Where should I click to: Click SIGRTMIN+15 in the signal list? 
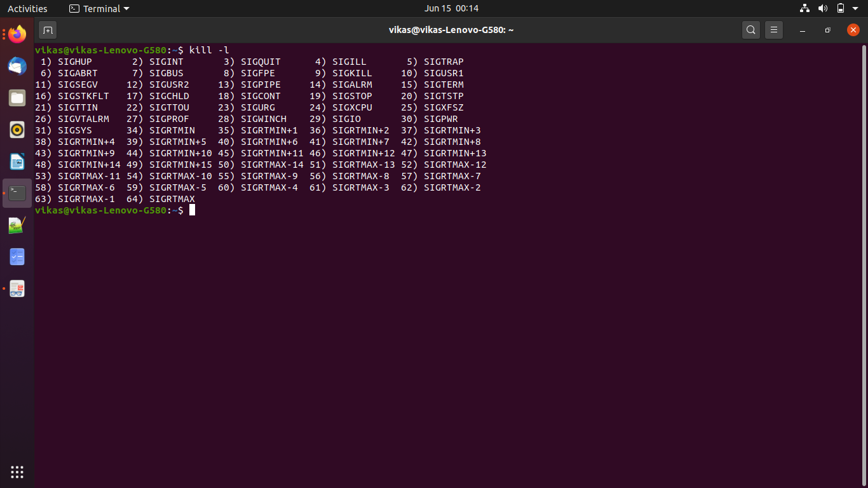180,165
